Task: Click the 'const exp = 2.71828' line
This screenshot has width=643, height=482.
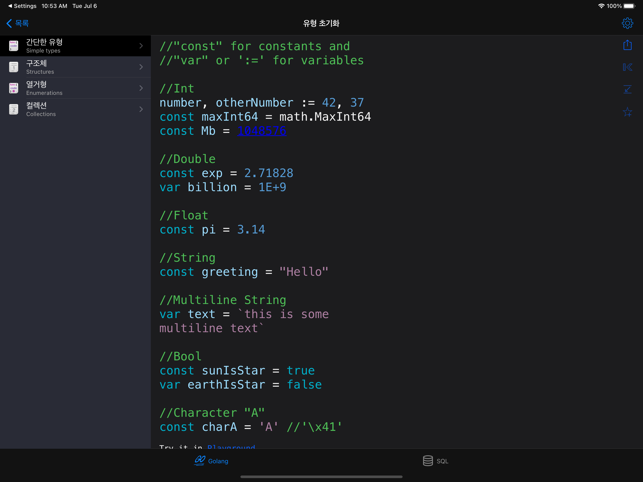Action: tap(226, 173)
